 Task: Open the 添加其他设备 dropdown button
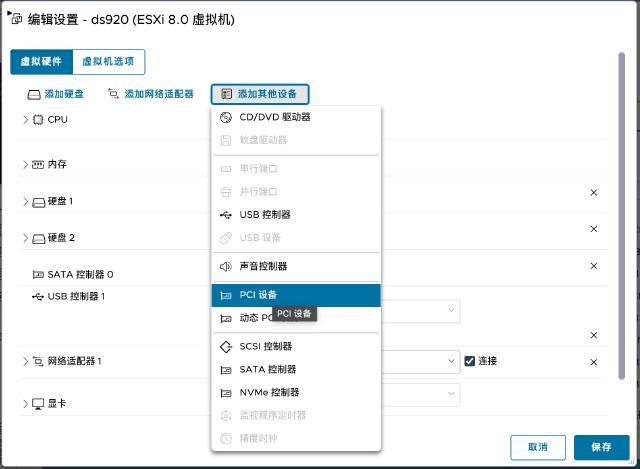[260, 94]
